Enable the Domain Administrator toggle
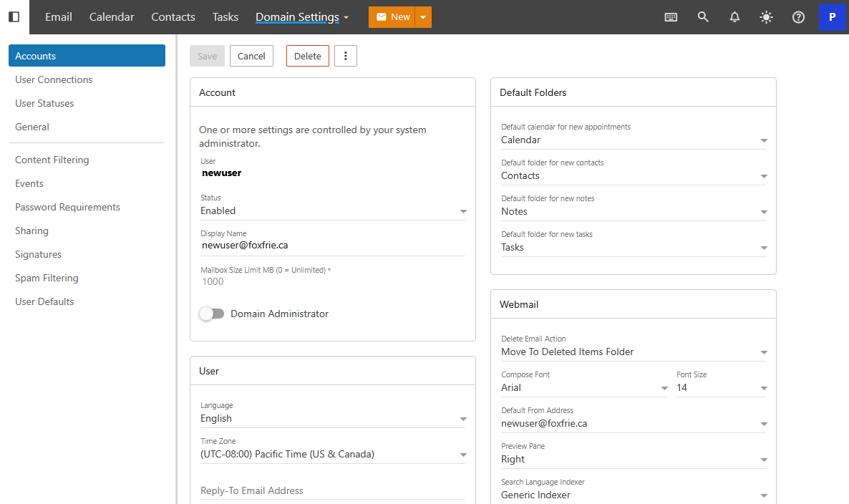The width and height of the screenshot is (849, 504). click(212, 314)
